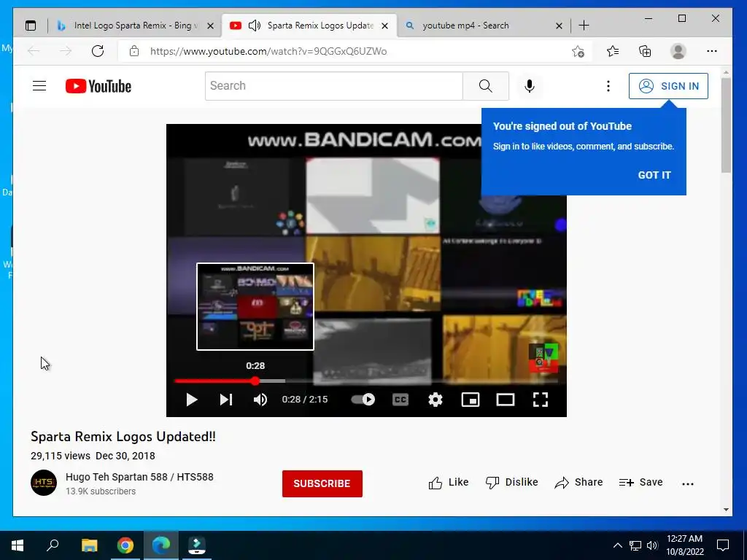Open Hugo Teh Spartan 588 / HTS588 channel link
Viewport: 747px width, 560px height.
139,477
